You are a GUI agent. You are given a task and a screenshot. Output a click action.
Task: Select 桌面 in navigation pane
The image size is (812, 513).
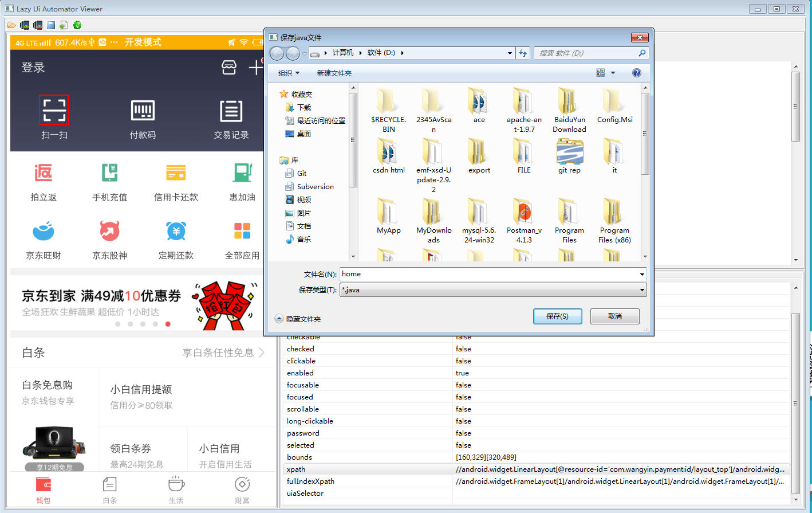[298, 134]
